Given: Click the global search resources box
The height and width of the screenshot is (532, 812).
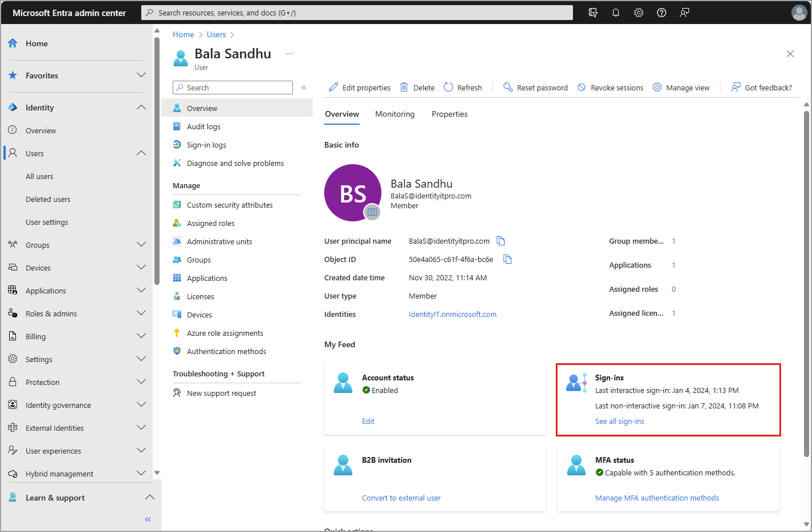Looking at the screenshot, I should [x=357, y=13].
